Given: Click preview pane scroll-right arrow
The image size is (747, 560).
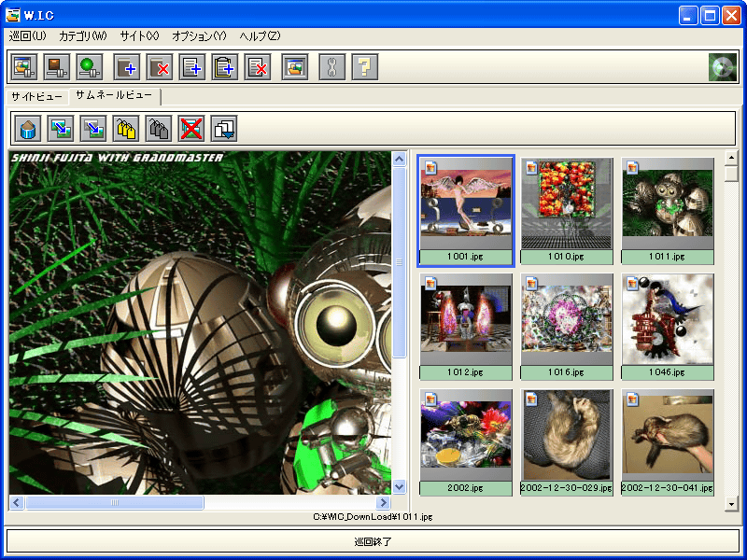Looking at the screenshot, I should pos(384,502).
